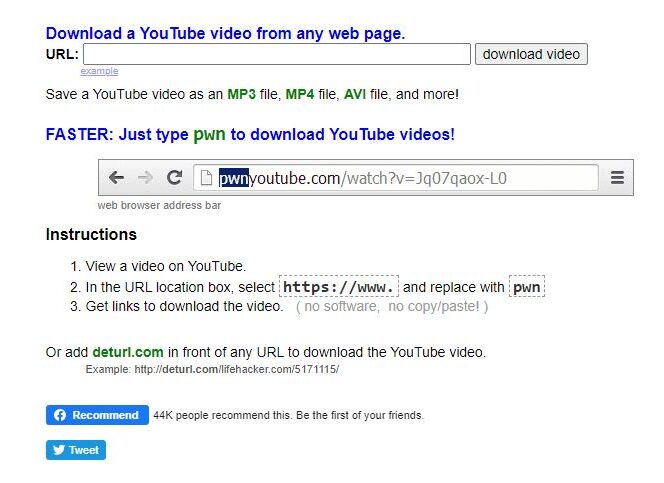The height and width of the screenshot is (483, 664).
Task: Click the back arrow in address bar image
Action: pos(116,177)
